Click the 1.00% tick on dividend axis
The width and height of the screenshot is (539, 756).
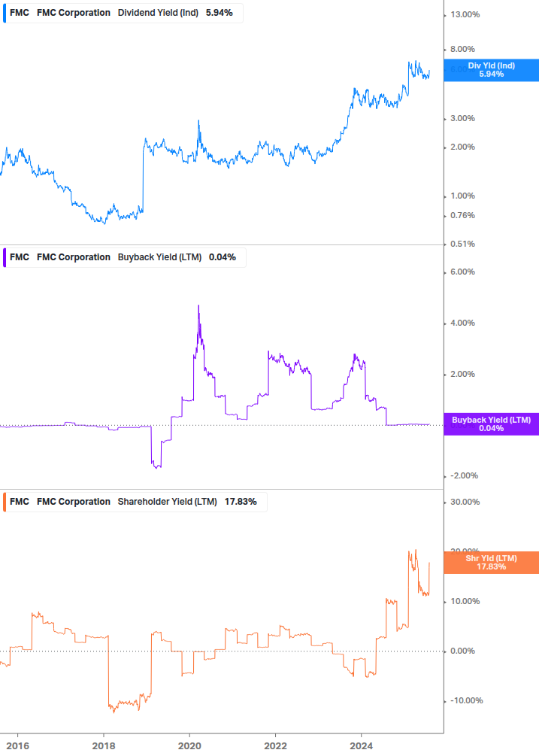pyautogui.click(x=462, y=196)
